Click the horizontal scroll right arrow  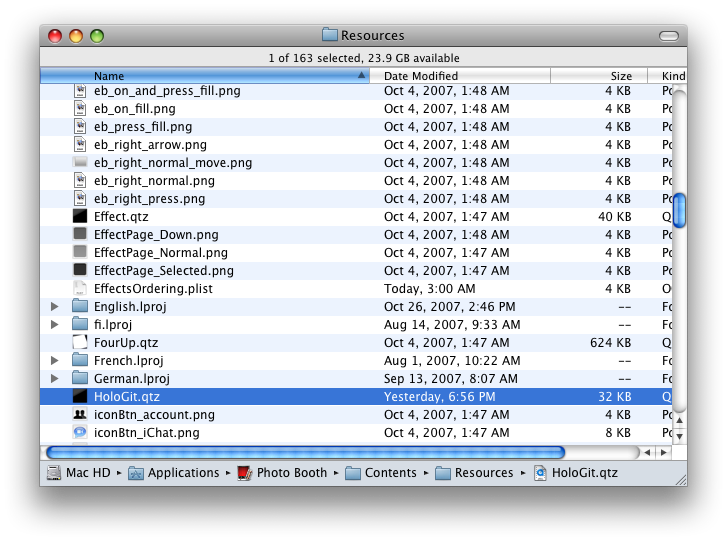pos(663,452)
